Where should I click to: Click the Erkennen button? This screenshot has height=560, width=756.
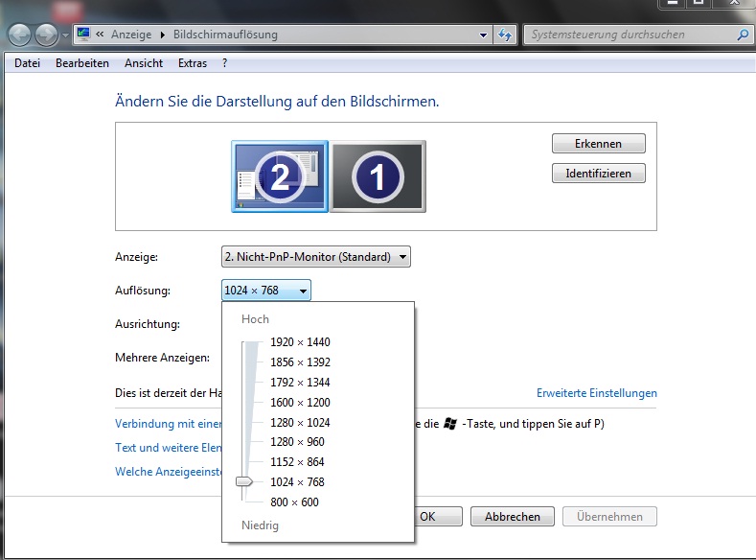pyautogui.click(x=598, y=144)
